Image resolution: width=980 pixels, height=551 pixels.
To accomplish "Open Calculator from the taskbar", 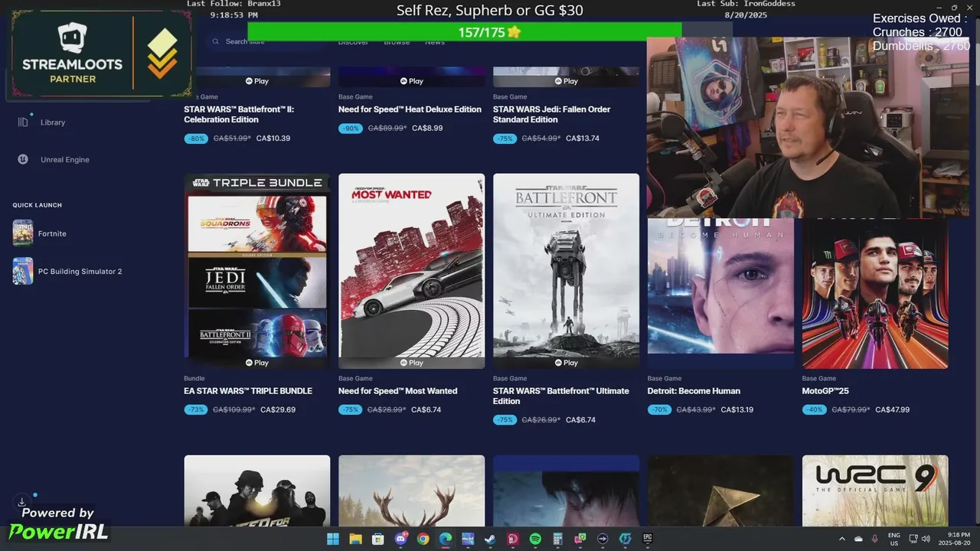I will tap(557, 539).
